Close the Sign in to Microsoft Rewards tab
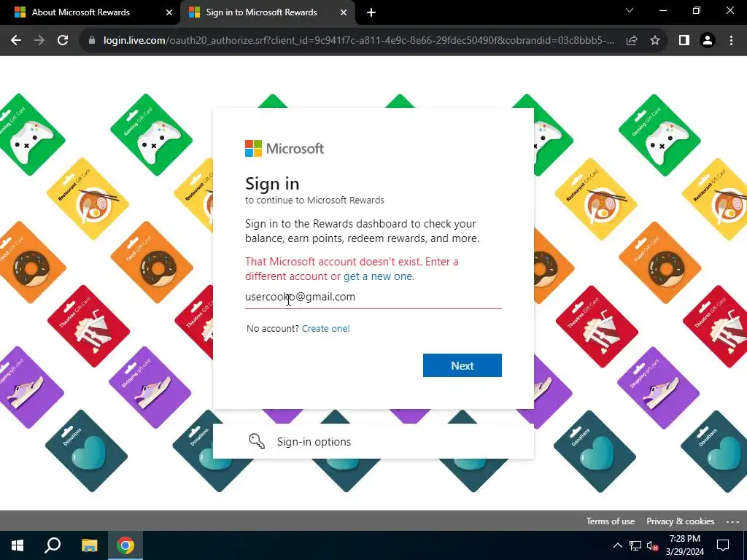Viewport: 747px width, 560px height. (344, 13)
